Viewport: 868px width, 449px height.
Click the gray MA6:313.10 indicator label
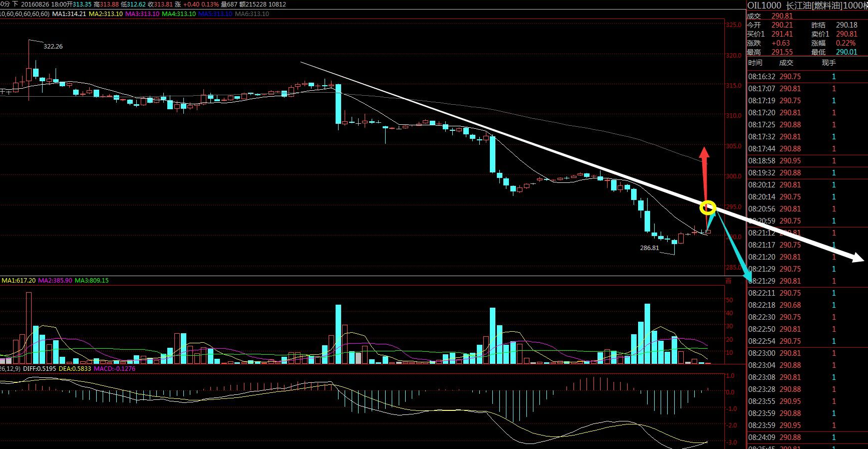click(252, 14)
